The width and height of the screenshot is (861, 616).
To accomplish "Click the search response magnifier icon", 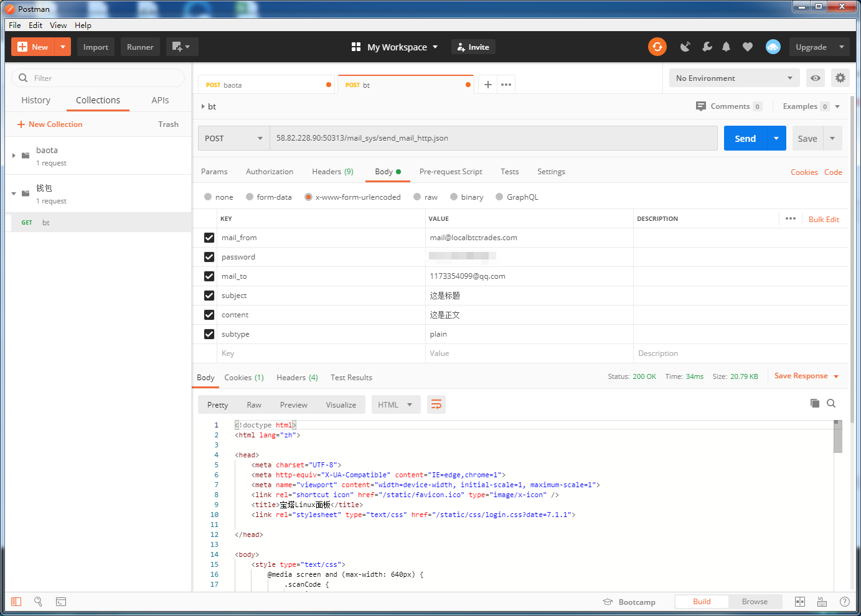I will tap(831, 403).
